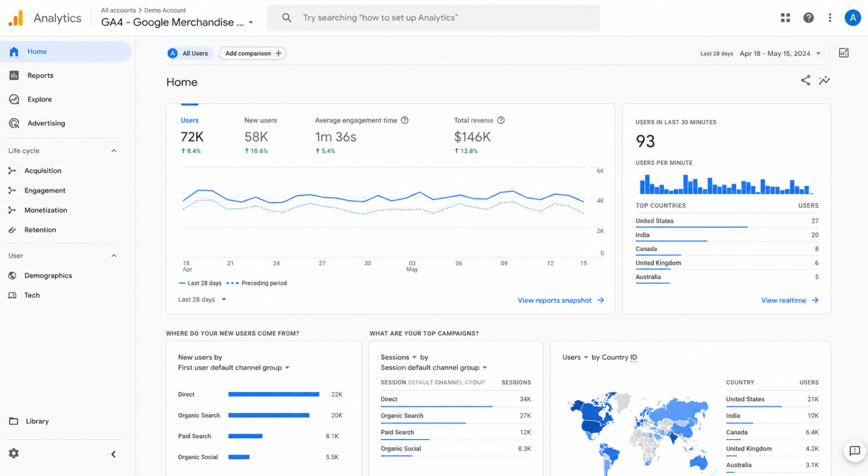Click the Total revenue help icon

coord(501,120)
